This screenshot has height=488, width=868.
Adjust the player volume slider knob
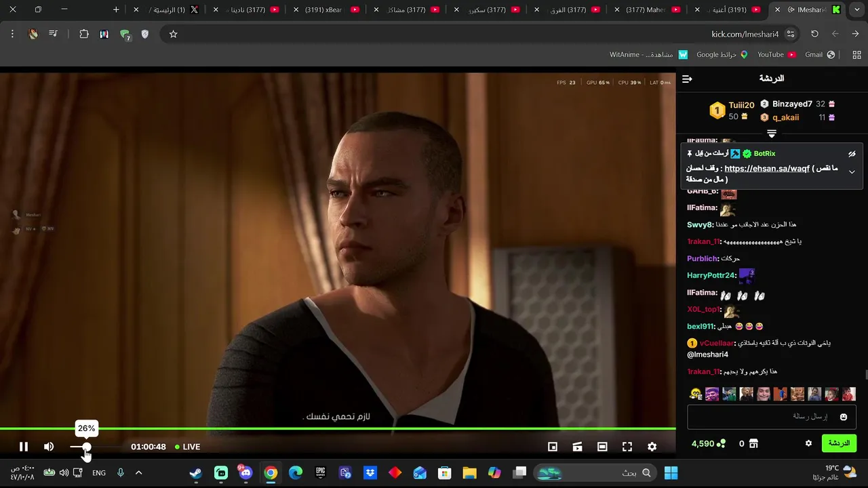[x=86, y=447]
